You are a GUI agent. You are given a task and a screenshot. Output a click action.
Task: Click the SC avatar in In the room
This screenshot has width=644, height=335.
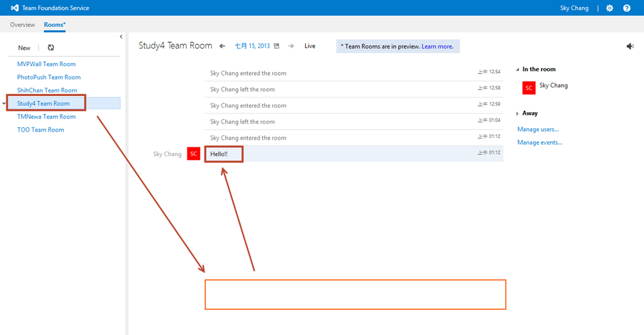529,88
